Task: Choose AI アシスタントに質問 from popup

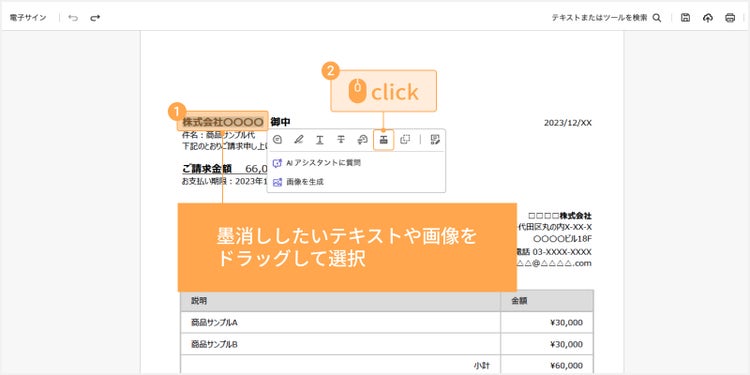Action: 323,163
